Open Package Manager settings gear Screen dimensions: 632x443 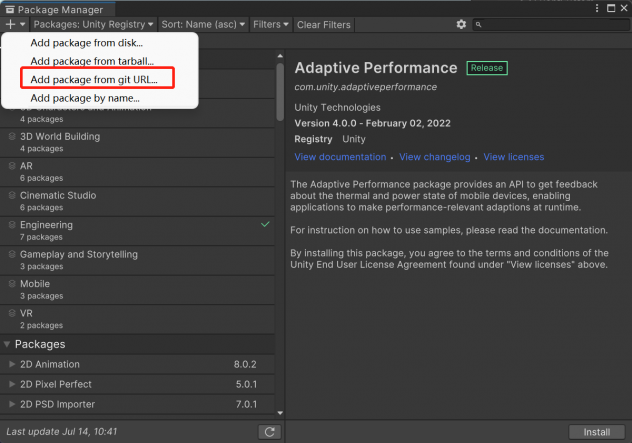click(x=461, y=25)
